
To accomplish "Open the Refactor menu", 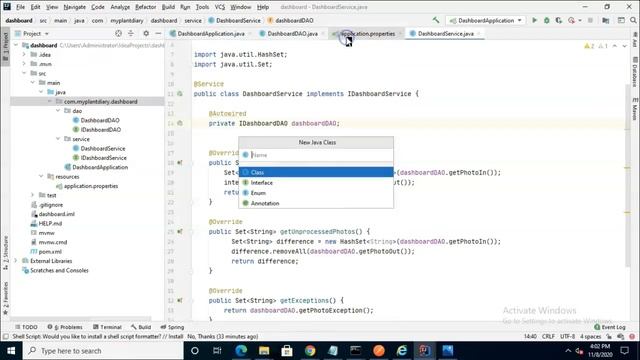I will 146,7.
